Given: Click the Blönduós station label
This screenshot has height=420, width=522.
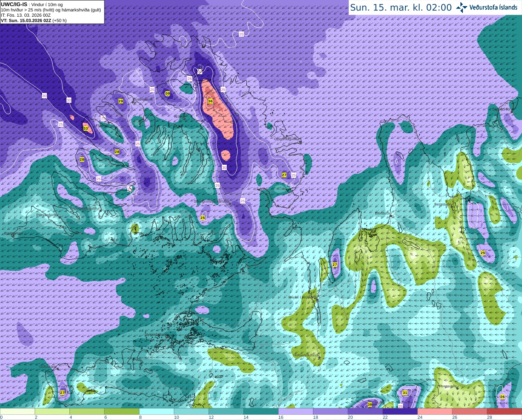Looking at the screenshot, I should pyautogui.click(x=383, y=213).
